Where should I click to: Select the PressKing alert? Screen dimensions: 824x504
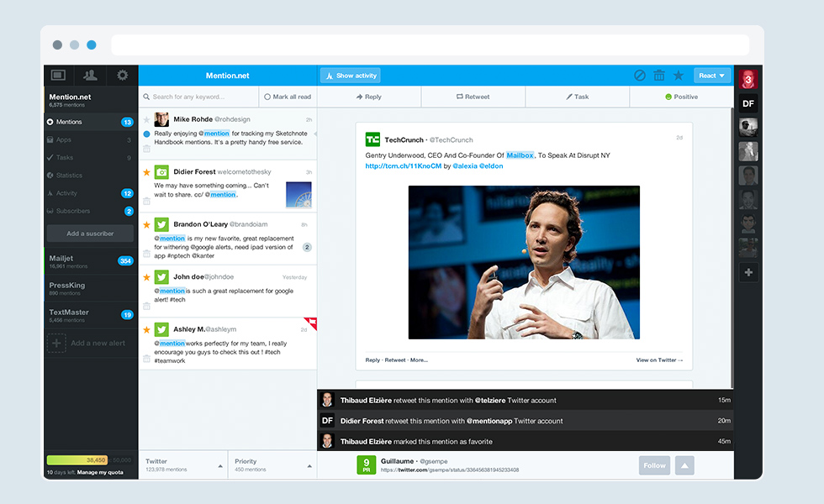91,288
